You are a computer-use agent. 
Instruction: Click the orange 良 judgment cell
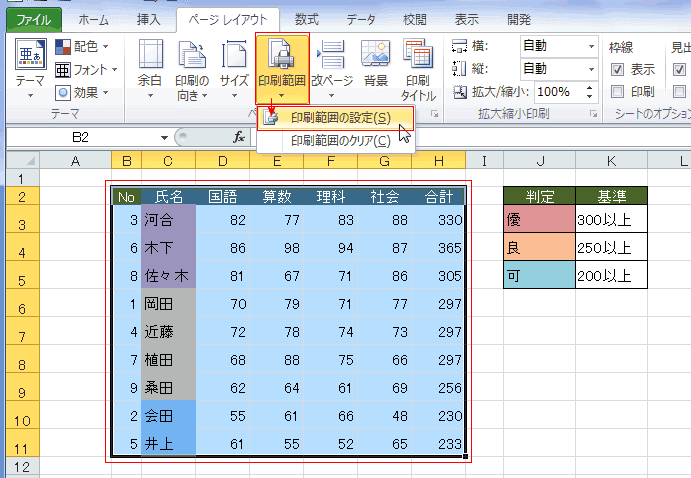coord(540,248)
